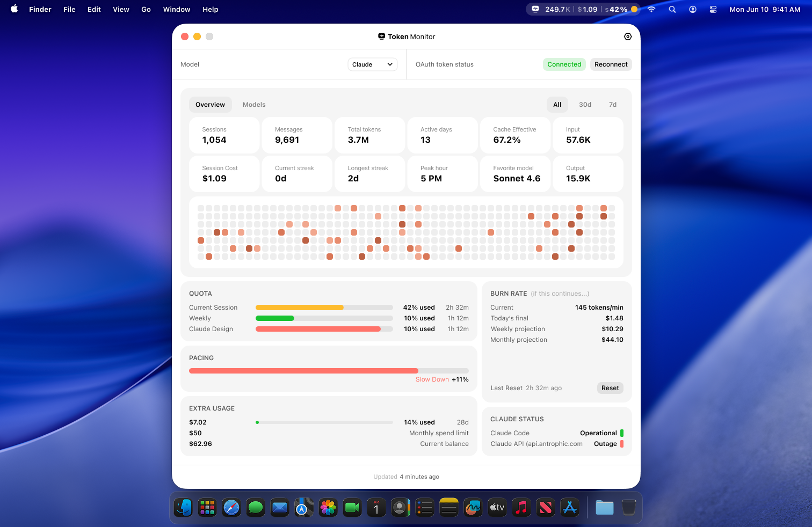
Task: Click the Peak hour 5 PM card
Action: (x=443, y=174)
